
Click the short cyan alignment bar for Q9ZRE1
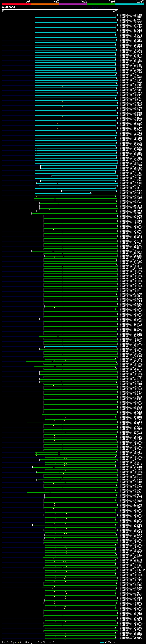point(63,193)
